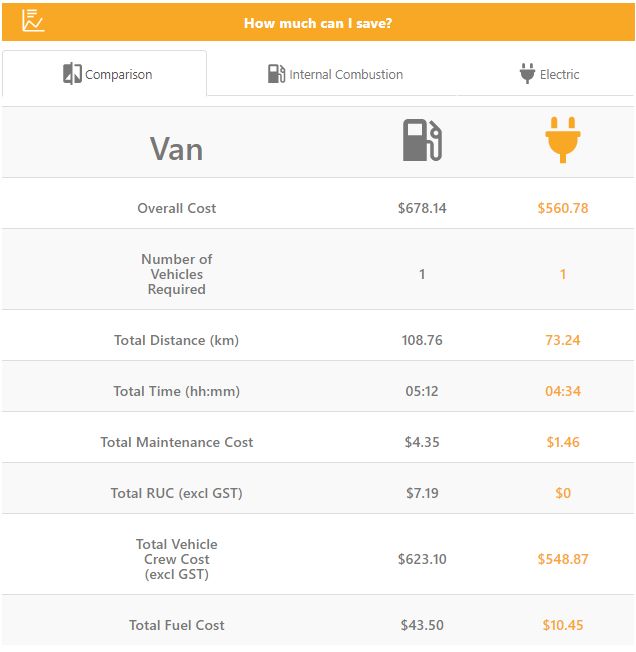Click the Comparison tab's compare icon
Viewport: 636px width, 652px height.
click(72, 74)
